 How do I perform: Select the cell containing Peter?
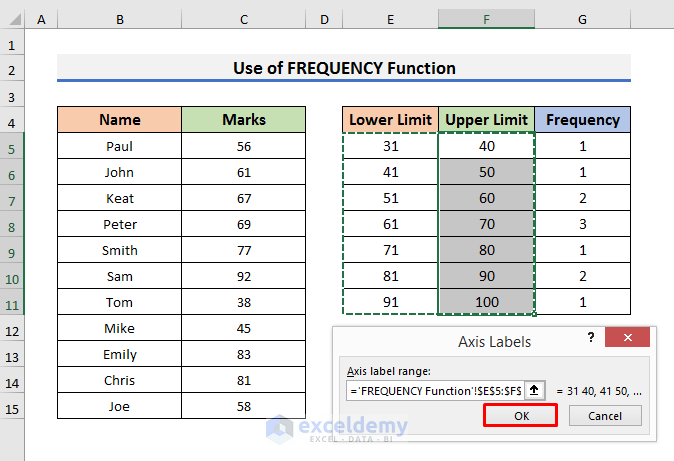[x=120, y=224]
